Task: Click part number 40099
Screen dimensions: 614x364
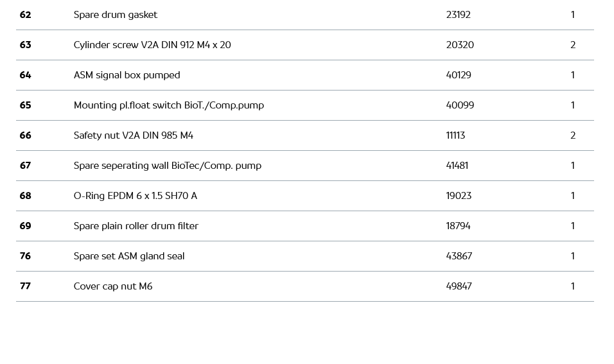Action: pyautogui.click(x=460, y=105)
